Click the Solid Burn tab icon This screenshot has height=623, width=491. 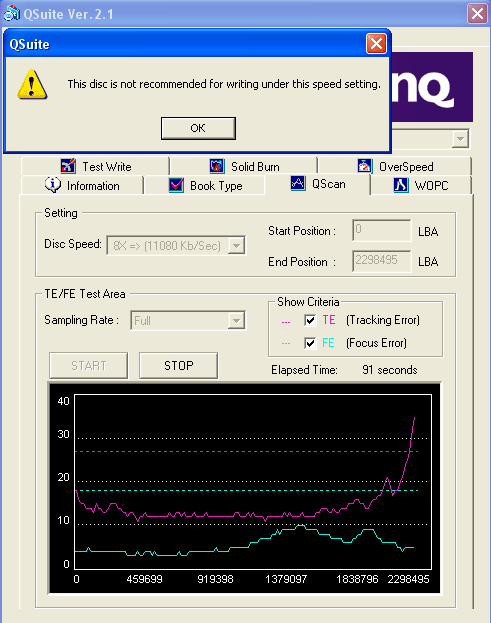217,166
